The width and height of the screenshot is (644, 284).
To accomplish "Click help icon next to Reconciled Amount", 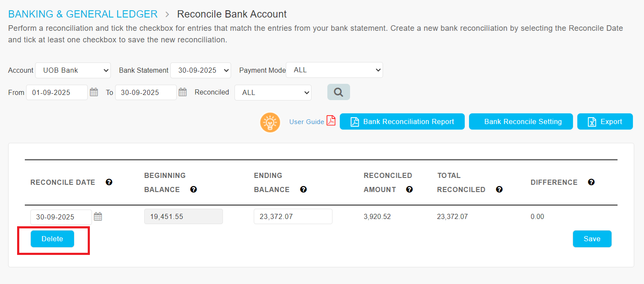I will pos(409,189).
